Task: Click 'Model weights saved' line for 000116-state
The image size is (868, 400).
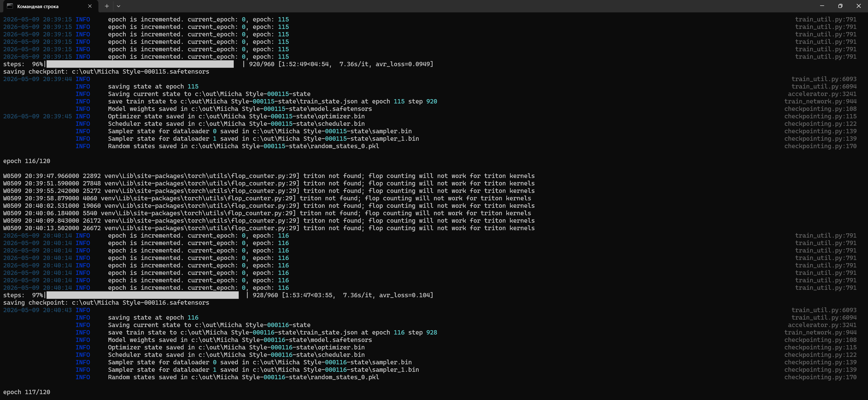Action: tap(240, 340)
